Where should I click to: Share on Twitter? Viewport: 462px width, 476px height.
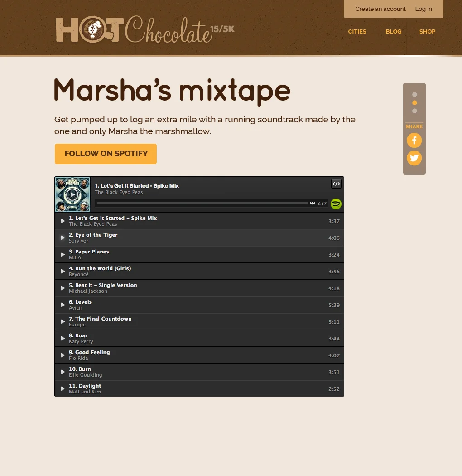414,158
